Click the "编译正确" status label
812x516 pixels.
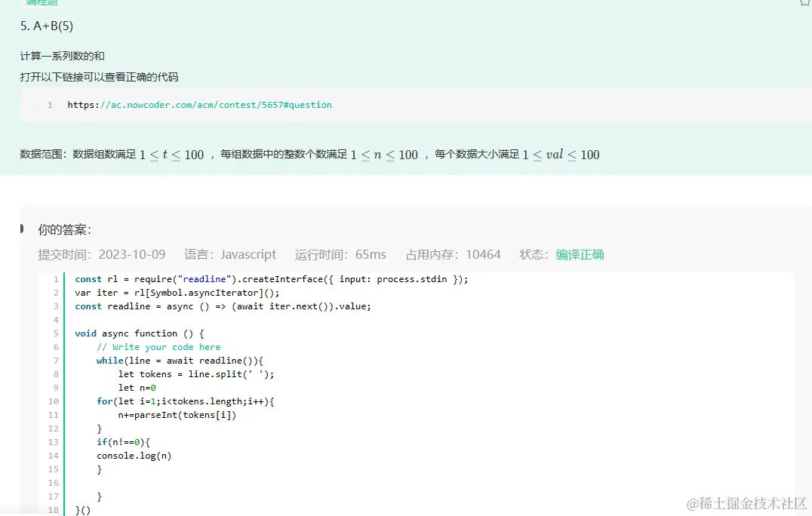point(580,255)
